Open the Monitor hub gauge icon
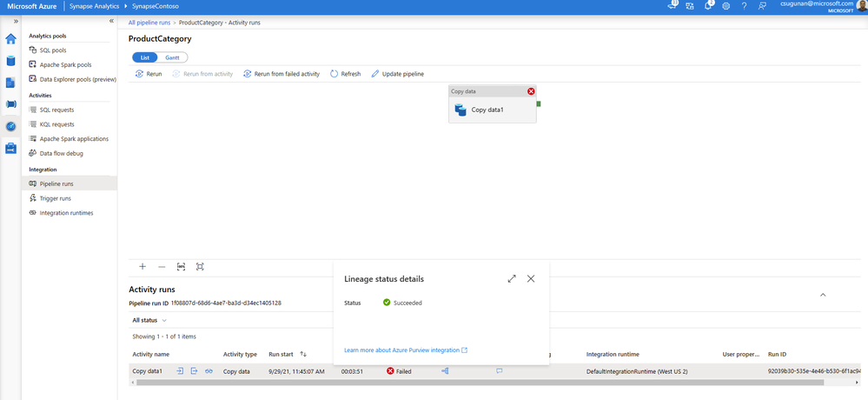 coord(10,126)
